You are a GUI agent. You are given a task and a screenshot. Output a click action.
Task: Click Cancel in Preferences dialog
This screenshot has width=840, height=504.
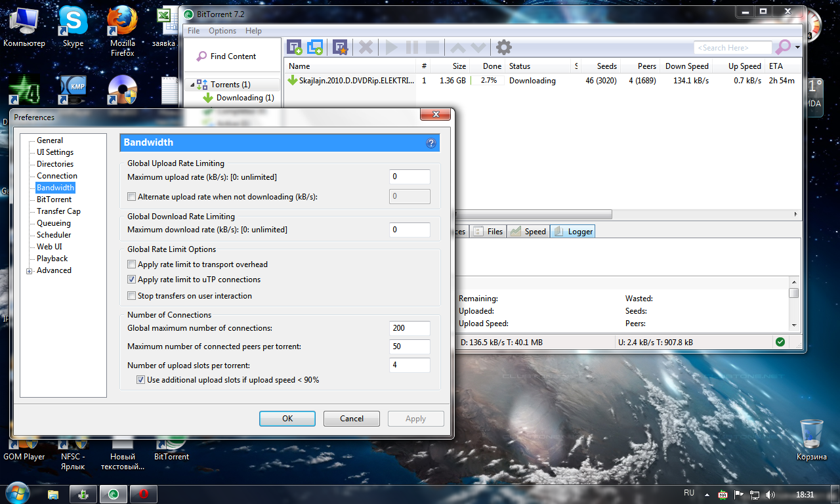[x=352, y=419]
